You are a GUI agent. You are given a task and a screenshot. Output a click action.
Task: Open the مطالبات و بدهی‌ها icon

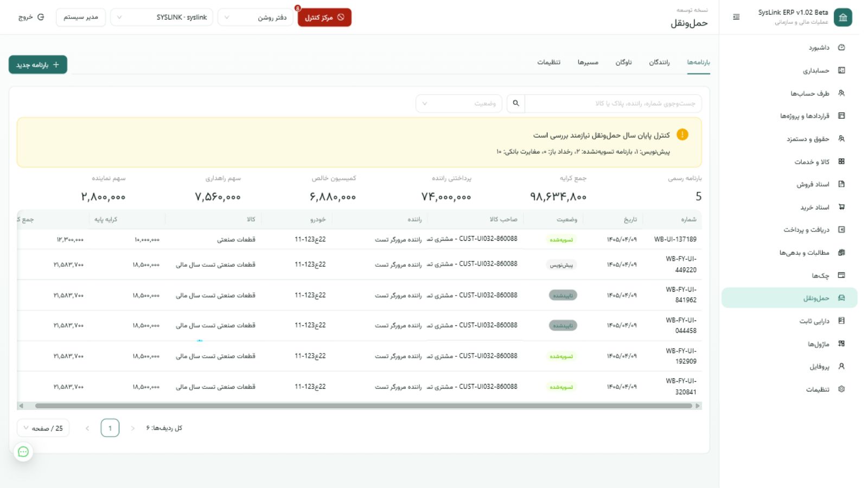(841, 253)
